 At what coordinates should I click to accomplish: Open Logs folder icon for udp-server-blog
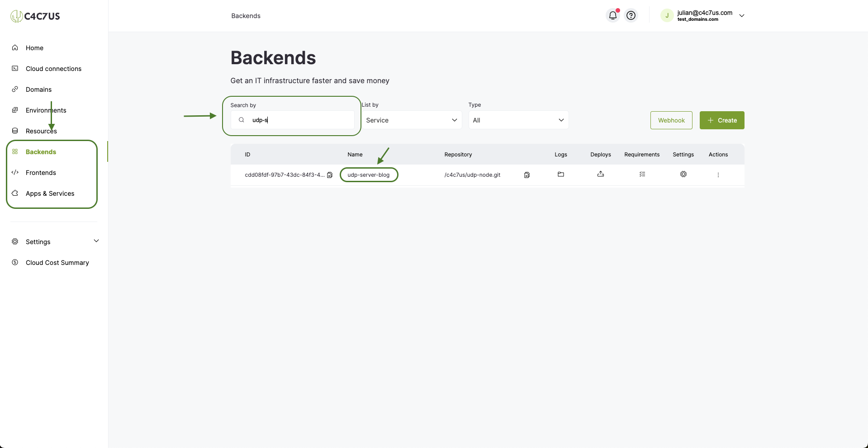tap(561, 174)
